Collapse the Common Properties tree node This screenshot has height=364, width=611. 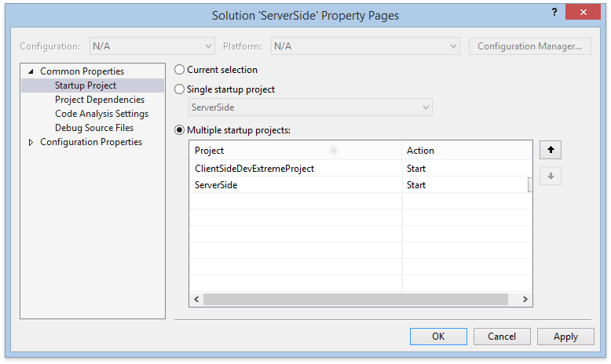pyautogui.click(x=31, y=71)
